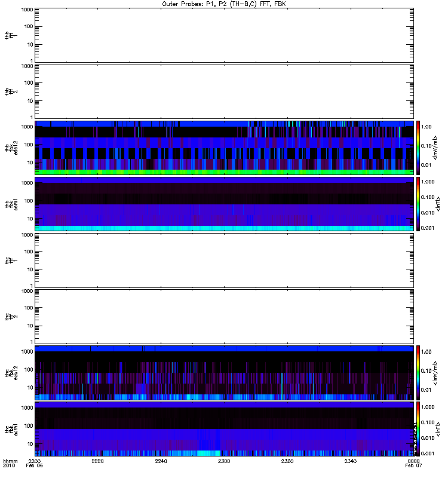Screen dimensions: 448x478
Task: Click the thc fbk scm1 spectrogram panel
Action: click(x=224, y=428)
